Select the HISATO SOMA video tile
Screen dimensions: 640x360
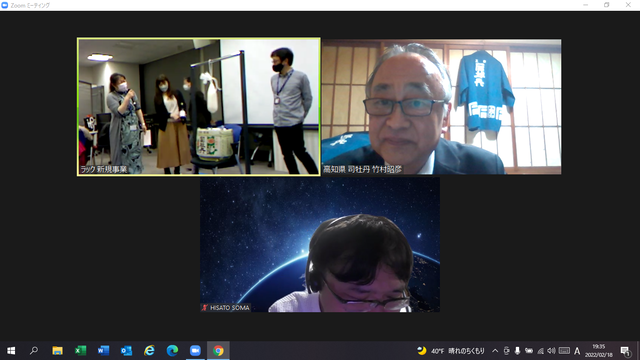pos(320,244)
